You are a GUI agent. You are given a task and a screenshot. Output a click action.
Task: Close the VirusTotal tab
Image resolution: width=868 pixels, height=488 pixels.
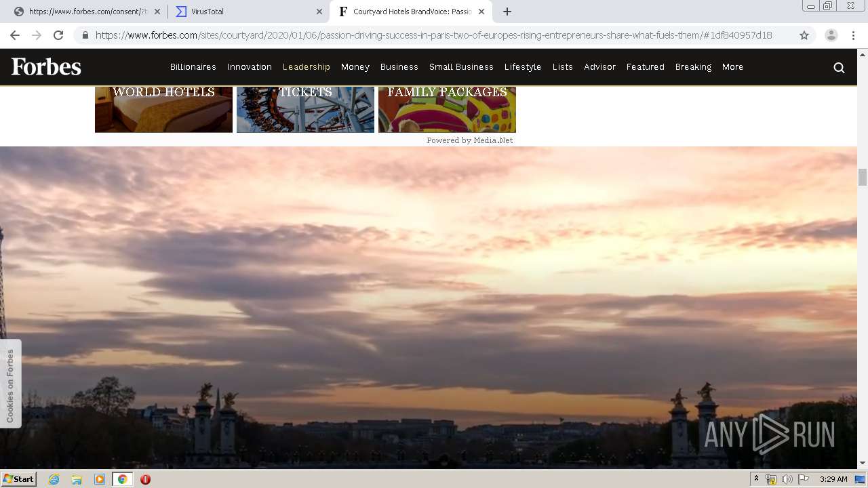pyautogui.click(x=319, y=12)
